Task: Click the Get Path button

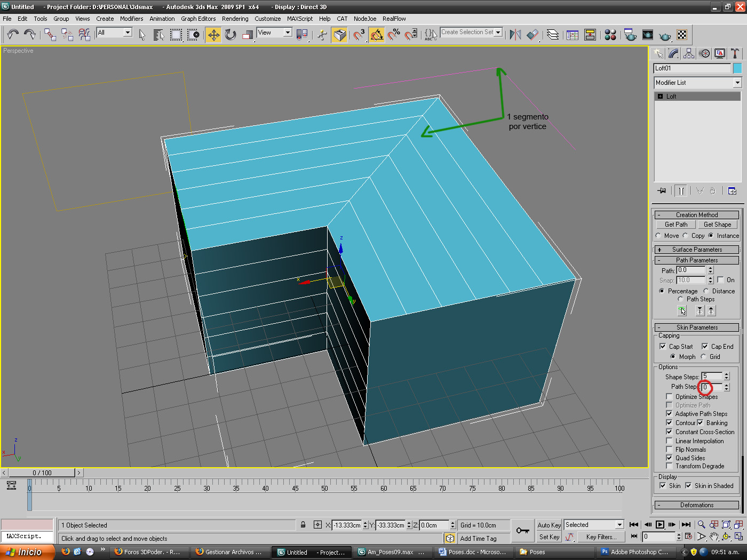Action: tap(676, 225)
